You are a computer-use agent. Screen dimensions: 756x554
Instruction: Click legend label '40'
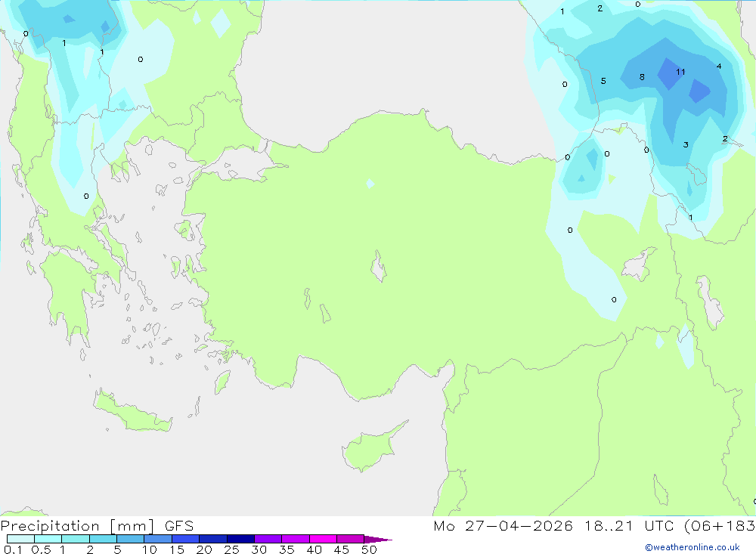[x=314, y=549]
